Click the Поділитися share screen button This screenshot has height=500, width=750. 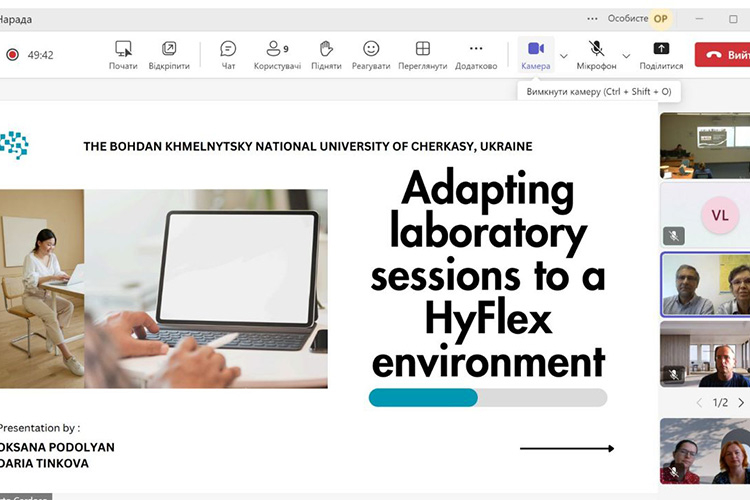[x=661, y=49]
